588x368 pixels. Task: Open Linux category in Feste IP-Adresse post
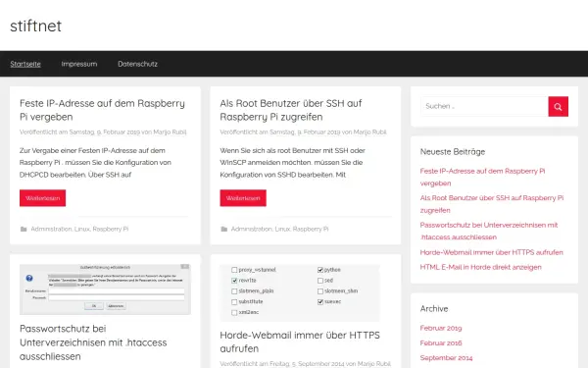81,229
